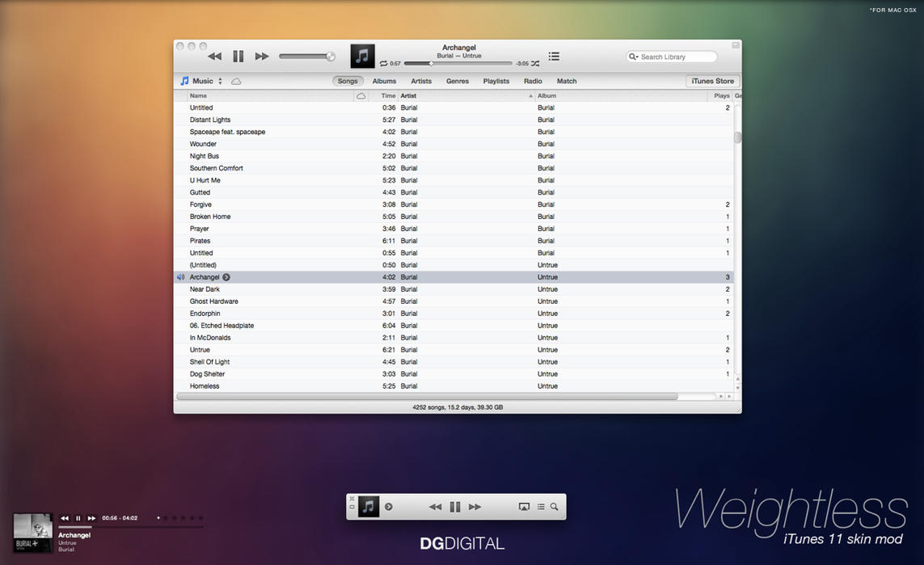
Task: Sort by the Plays column header
Action: [720, 96]
